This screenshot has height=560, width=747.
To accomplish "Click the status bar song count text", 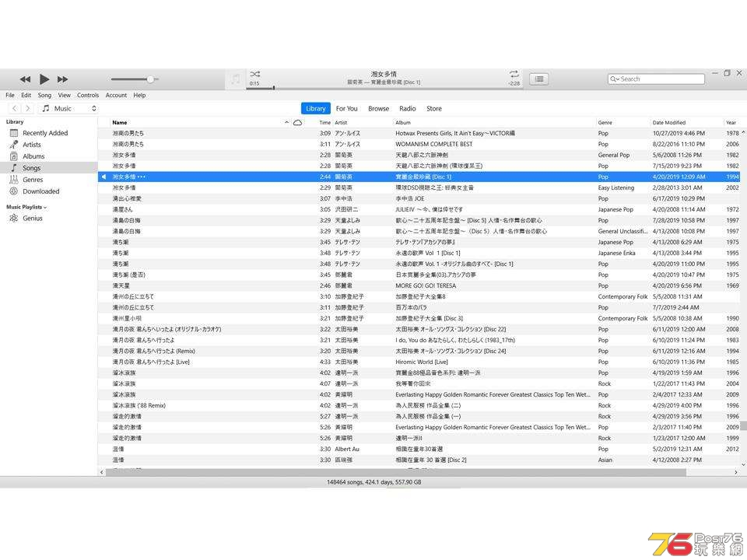I will [373, 482].
